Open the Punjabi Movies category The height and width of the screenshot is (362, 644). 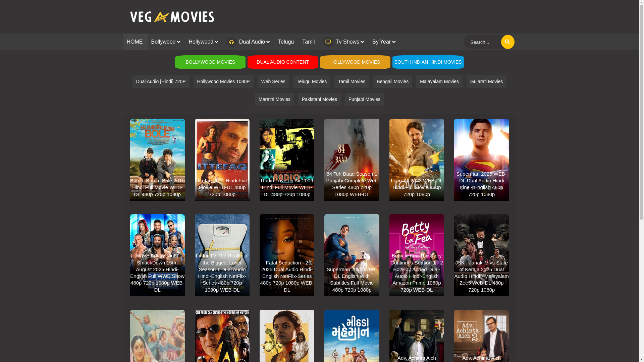tap(364, 99)
